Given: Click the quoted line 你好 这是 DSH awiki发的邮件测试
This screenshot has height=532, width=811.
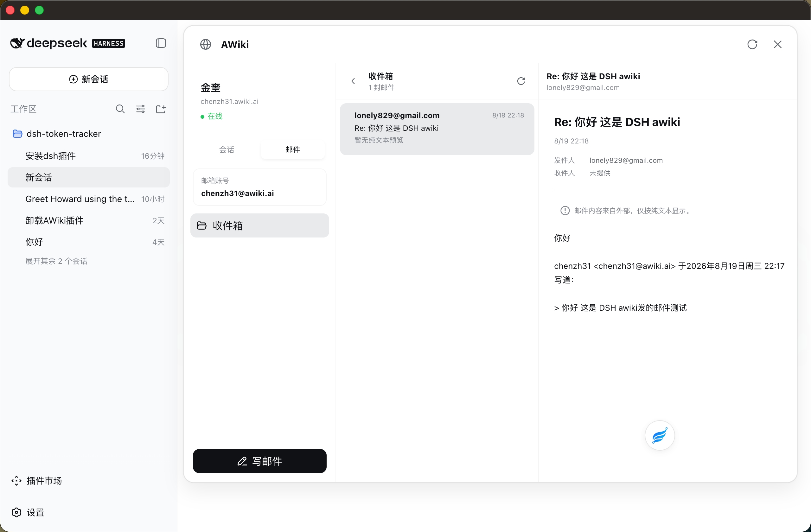Looking at the screenshot, I should (620, 307).
